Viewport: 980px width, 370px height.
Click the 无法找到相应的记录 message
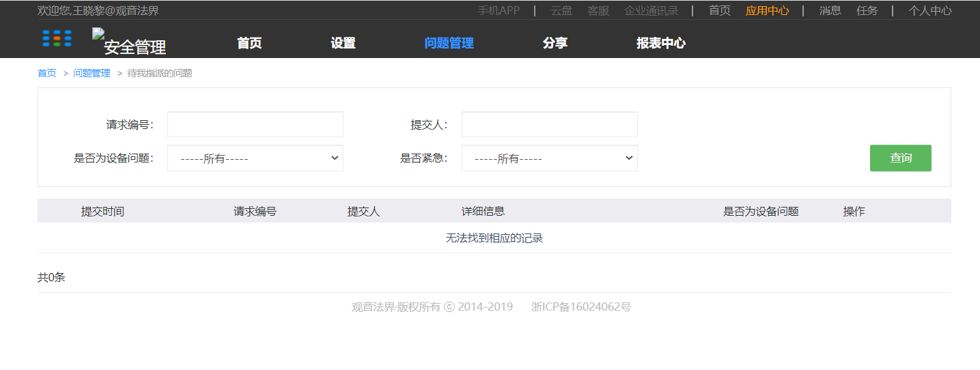pyautogui.click(x=494, y=238)
